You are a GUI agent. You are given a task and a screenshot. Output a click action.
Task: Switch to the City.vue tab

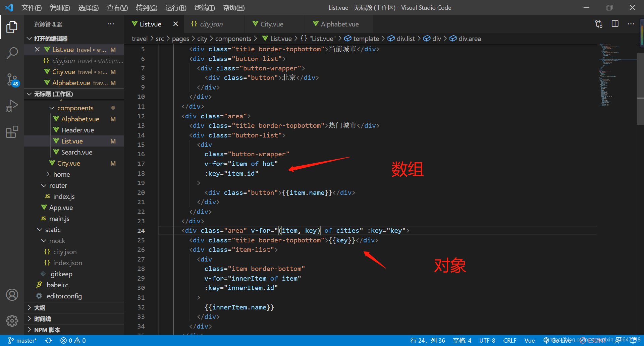pos(275,24)
